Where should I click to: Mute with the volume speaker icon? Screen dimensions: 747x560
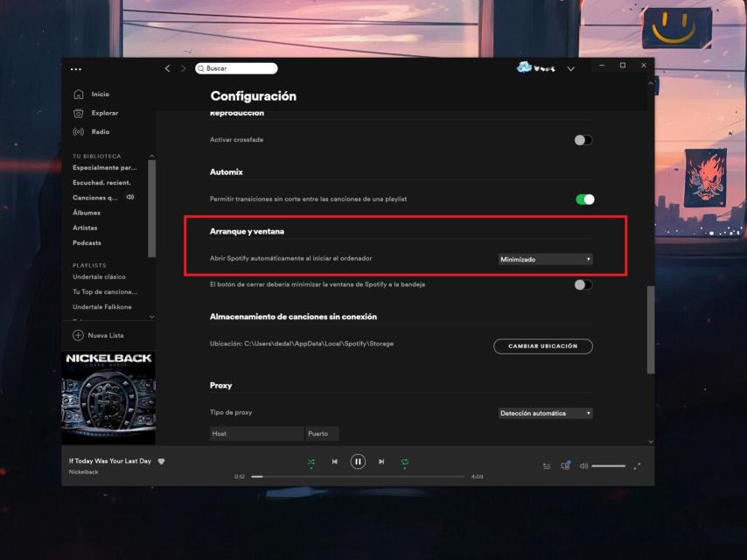(x=583, y=466)
